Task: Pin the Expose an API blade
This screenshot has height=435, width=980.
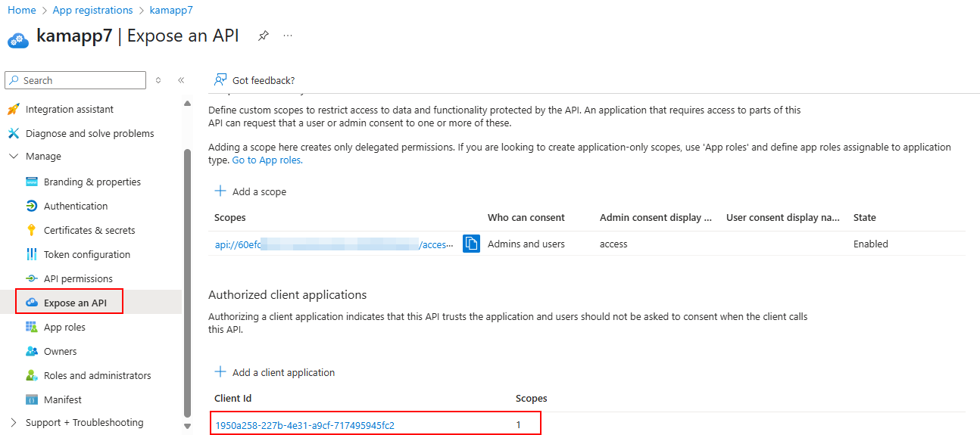Action: click(263, 36)
